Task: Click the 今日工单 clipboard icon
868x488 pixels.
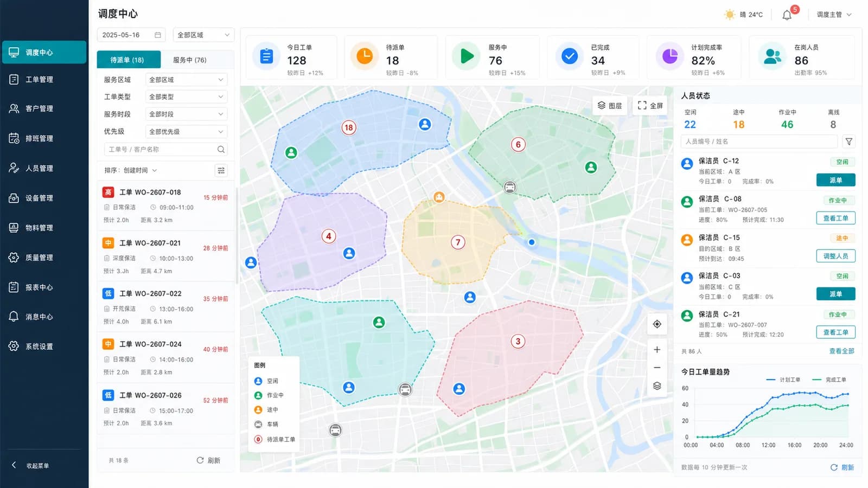Action: point(266,56)
